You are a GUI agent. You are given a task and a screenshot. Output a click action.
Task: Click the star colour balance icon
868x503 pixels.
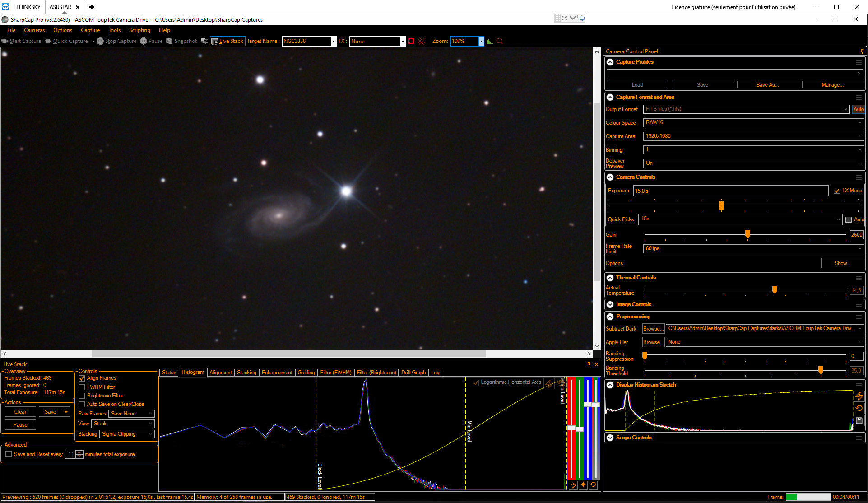coord(583,485)
